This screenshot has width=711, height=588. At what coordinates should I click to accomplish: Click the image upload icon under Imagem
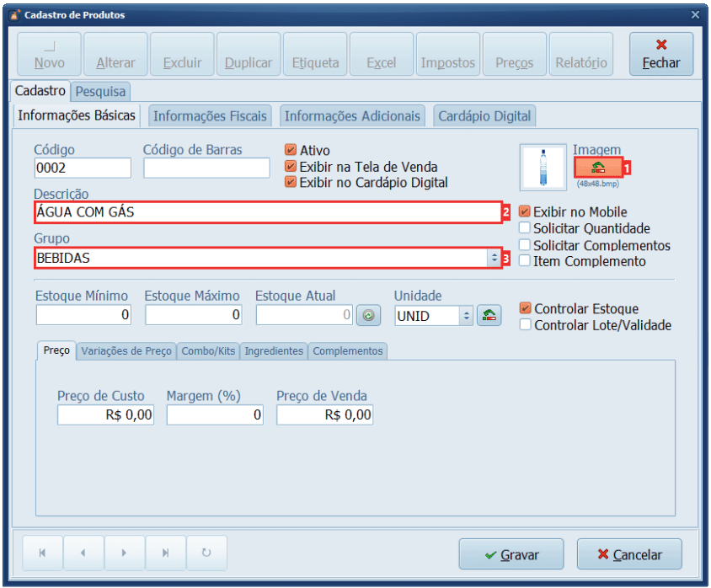(597, 167)
